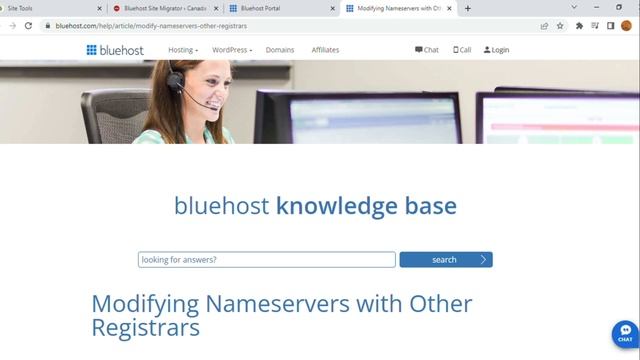640x360 pixels.
Task: Reload the page with refresh icon
Action: click(x=28, y=26)
